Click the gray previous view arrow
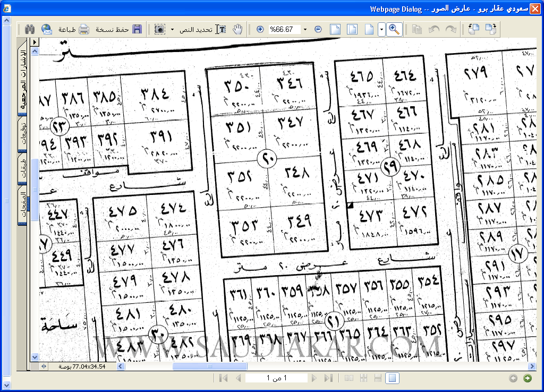 pyautogui.click(x=513, y=378)
